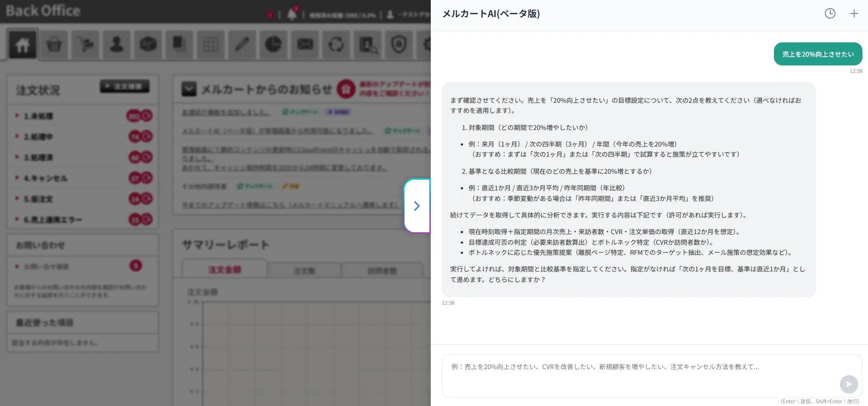Open the pencil edit icon in toolbar
868x406 pixels.
pyautogui.click(x=242, y=45)
